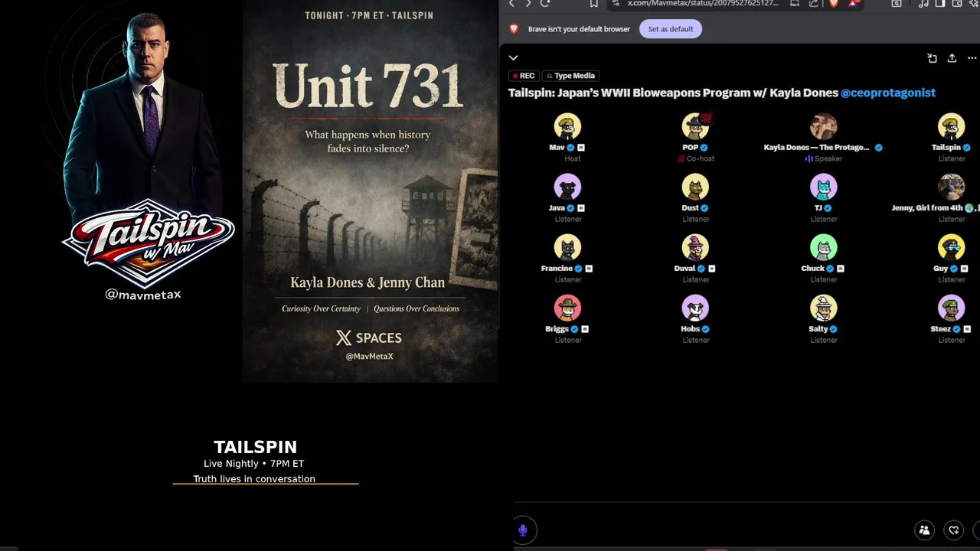980x551 pixels.
Task: Open listener Duval's avatar
Action: tap(695, 248)
